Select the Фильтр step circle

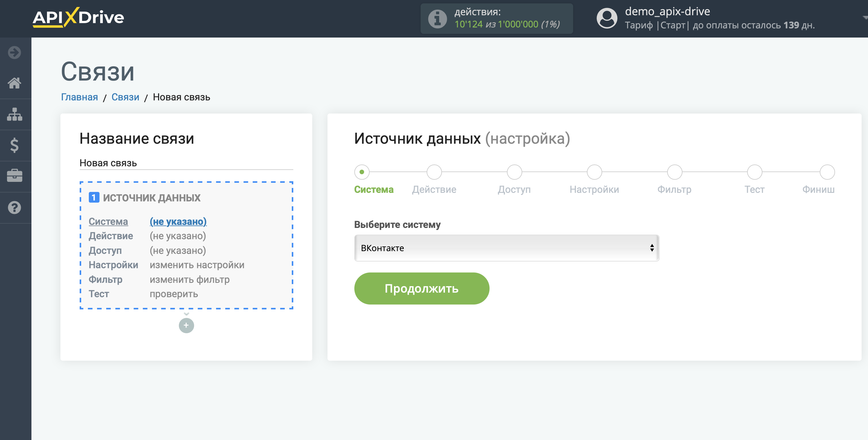pos(675,172)
